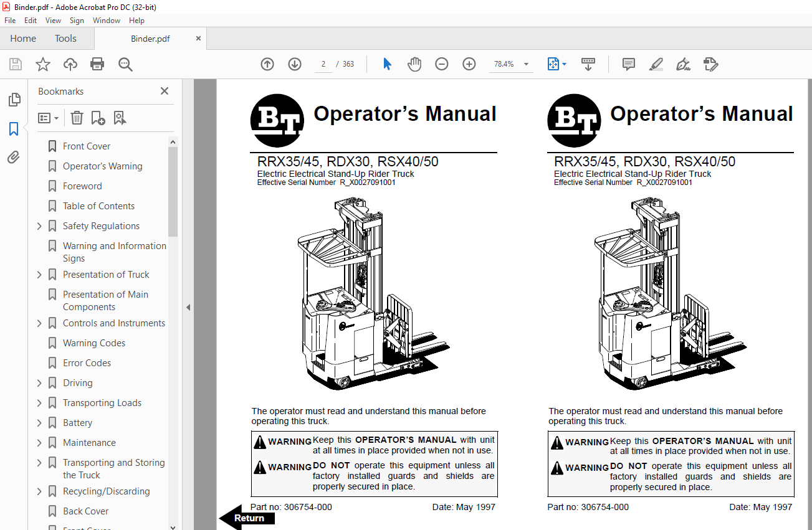Jump to Warning Codes bookmark
This screenshot has width=812, height=530.
pos(94,343)
